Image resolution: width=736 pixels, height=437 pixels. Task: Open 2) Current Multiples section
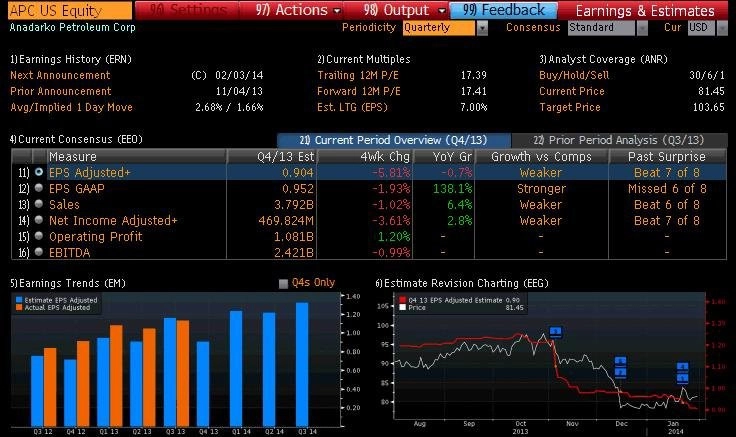coord(364,59)
